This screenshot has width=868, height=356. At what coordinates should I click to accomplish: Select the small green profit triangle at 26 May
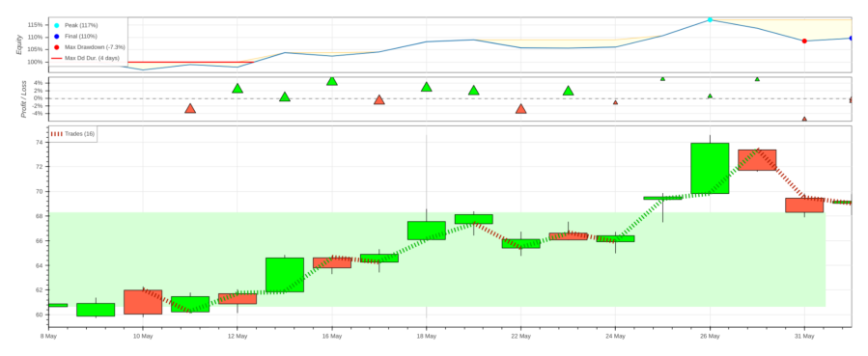(x=710, y=96)
